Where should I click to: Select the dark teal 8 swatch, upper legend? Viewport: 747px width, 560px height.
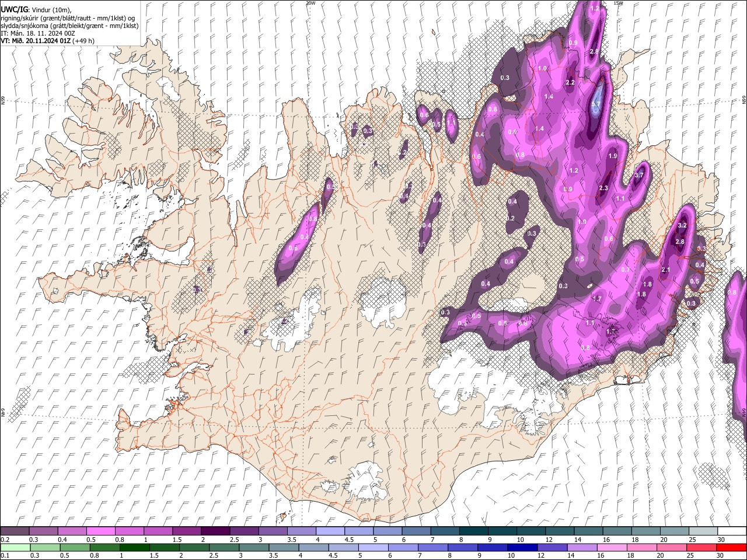473,531
